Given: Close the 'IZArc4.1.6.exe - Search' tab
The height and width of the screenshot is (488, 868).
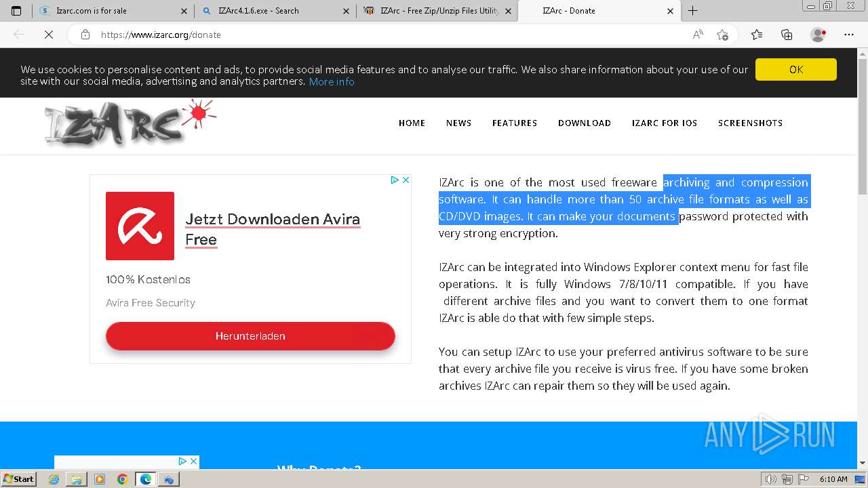Looking at the screenshot, I should 346,11.
